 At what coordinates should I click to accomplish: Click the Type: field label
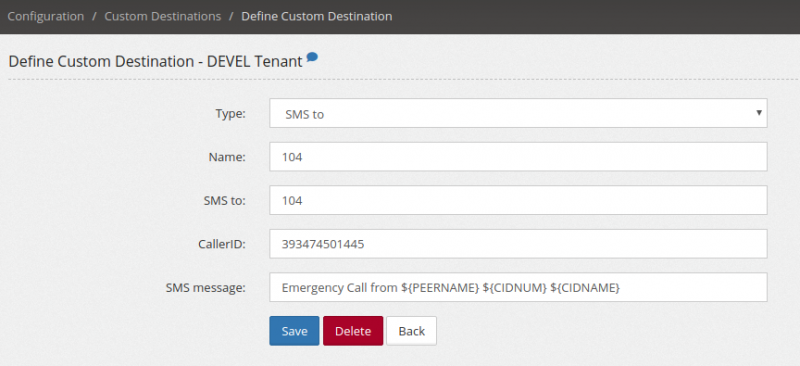point(231,114)
